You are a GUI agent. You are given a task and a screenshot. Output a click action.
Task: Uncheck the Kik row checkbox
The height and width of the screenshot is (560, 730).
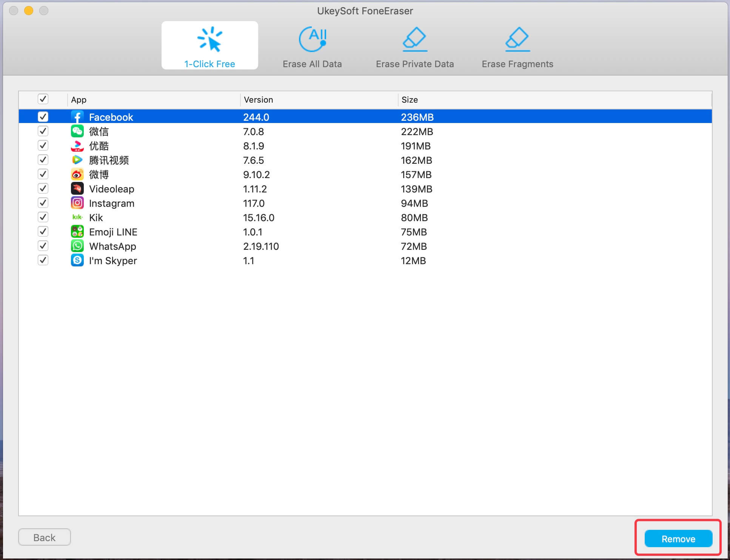pos(43,217)
